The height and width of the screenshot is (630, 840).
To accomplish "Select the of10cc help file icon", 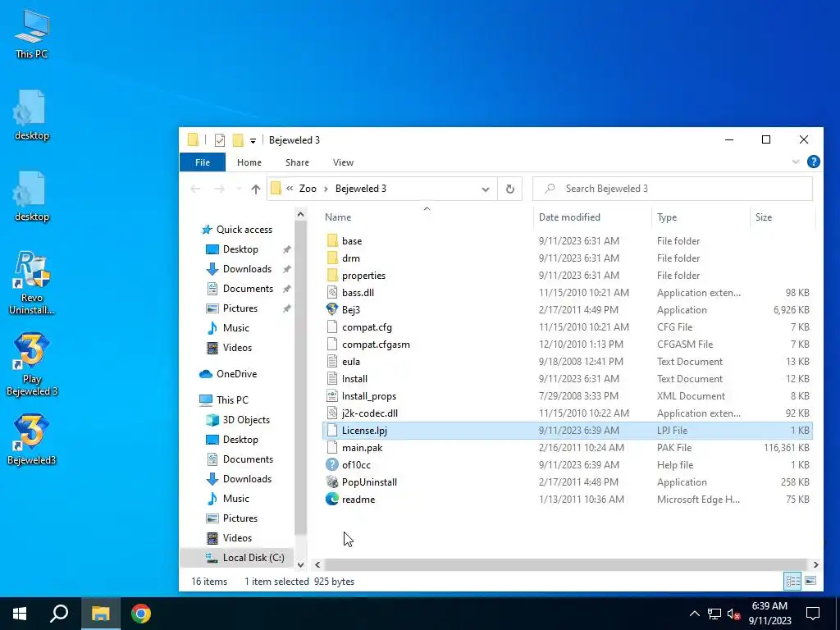I will point(332,465).
